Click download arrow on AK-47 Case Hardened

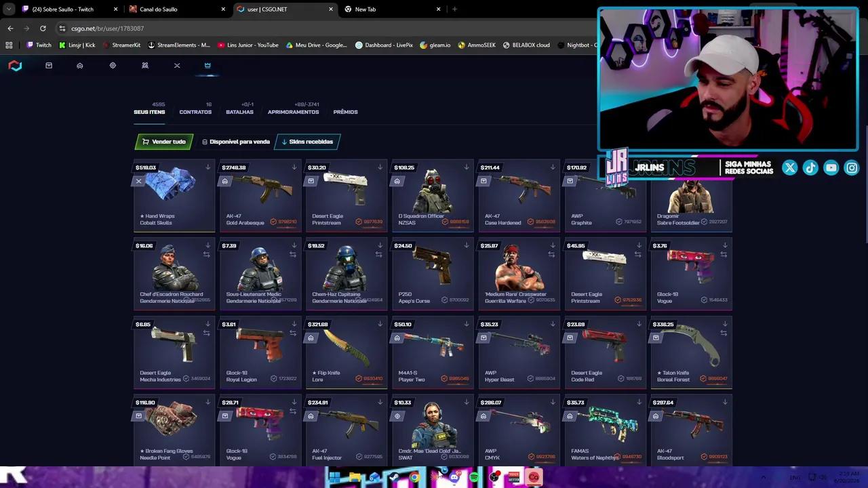pyautogui.click(x=553, y=167)
